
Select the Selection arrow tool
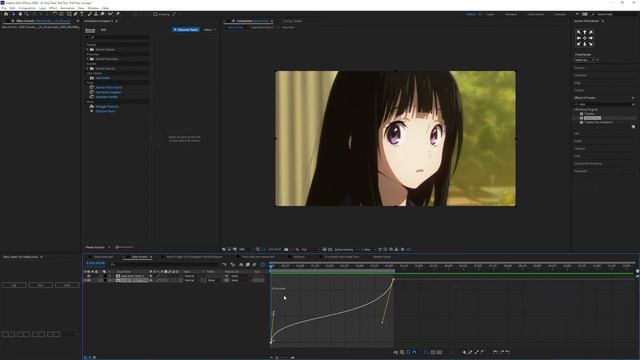tap(13, 14)
